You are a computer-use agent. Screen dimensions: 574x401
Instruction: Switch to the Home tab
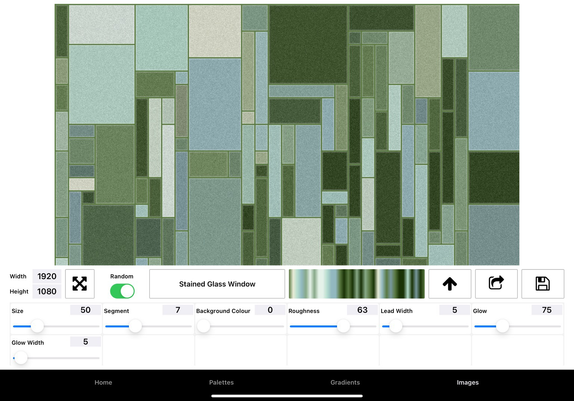[x=103, y=382]
